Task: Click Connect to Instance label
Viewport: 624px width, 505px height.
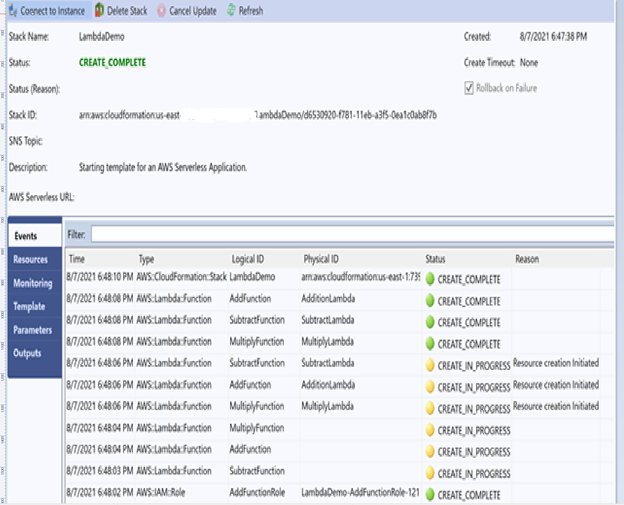Action: click(53, 11)
